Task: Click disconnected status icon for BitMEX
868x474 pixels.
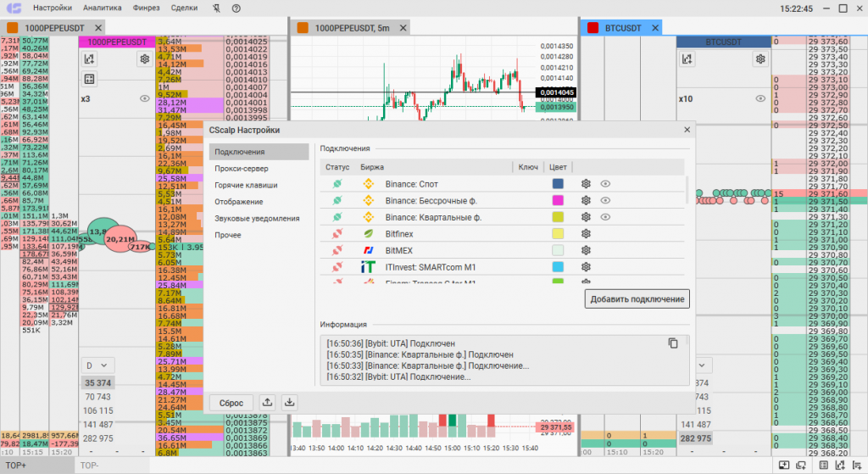Action: pos(337,250)
